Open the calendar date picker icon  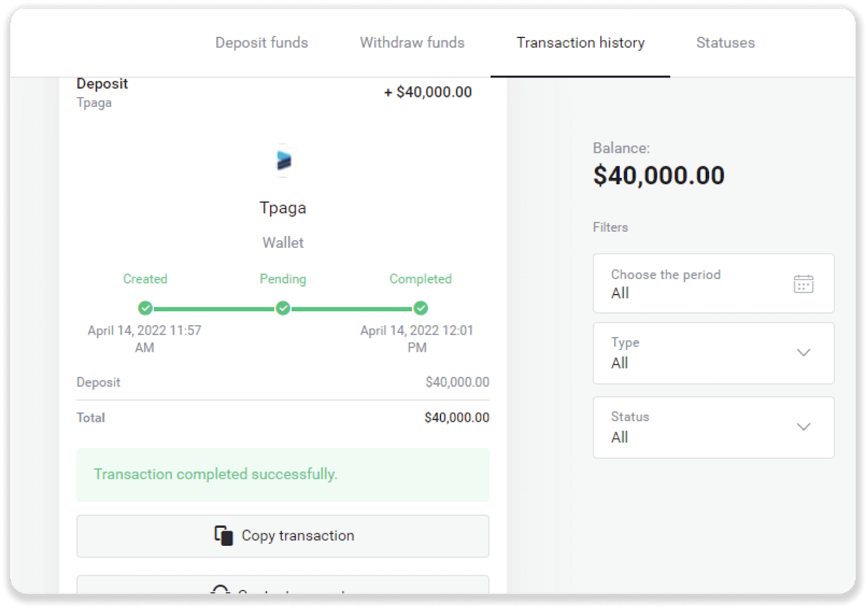pyautogui.click(x=803, y=284)
